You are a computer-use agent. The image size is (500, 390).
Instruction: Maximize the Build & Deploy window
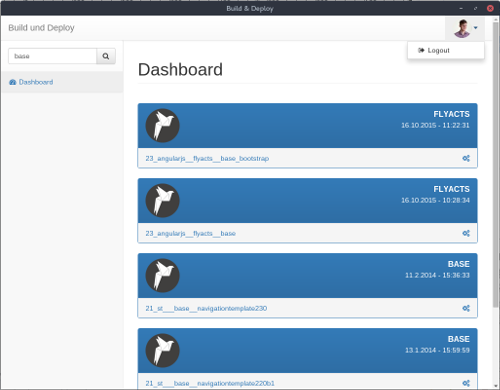(476, 8)
